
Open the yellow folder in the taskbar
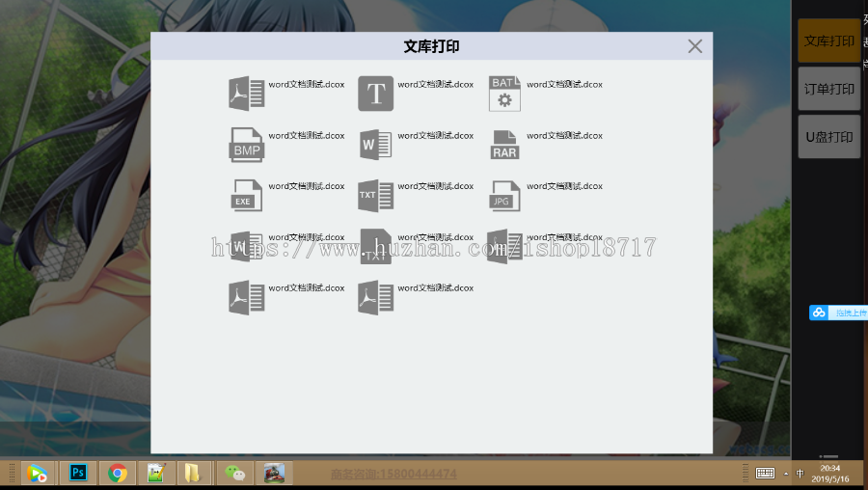[193, 474]
